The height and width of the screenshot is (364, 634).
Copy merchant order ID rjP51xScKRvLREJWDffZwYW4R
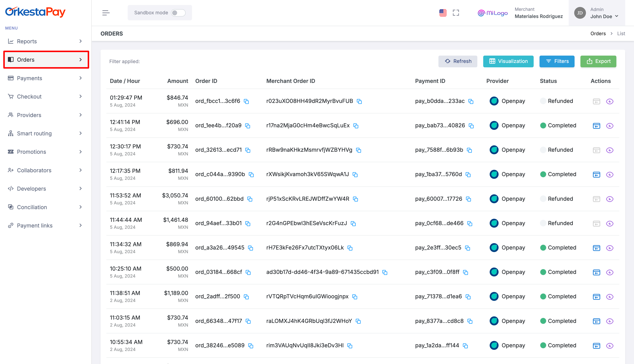[355, 199]
